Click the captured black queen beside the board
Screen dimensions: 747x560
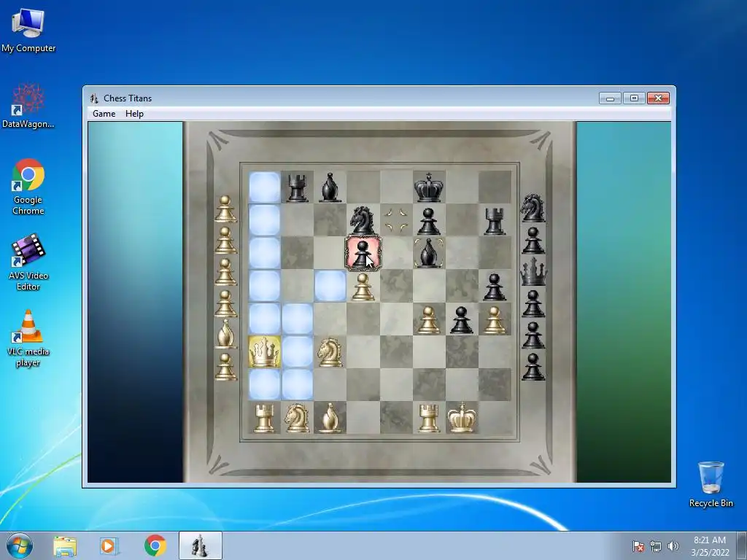pos(533,271)
